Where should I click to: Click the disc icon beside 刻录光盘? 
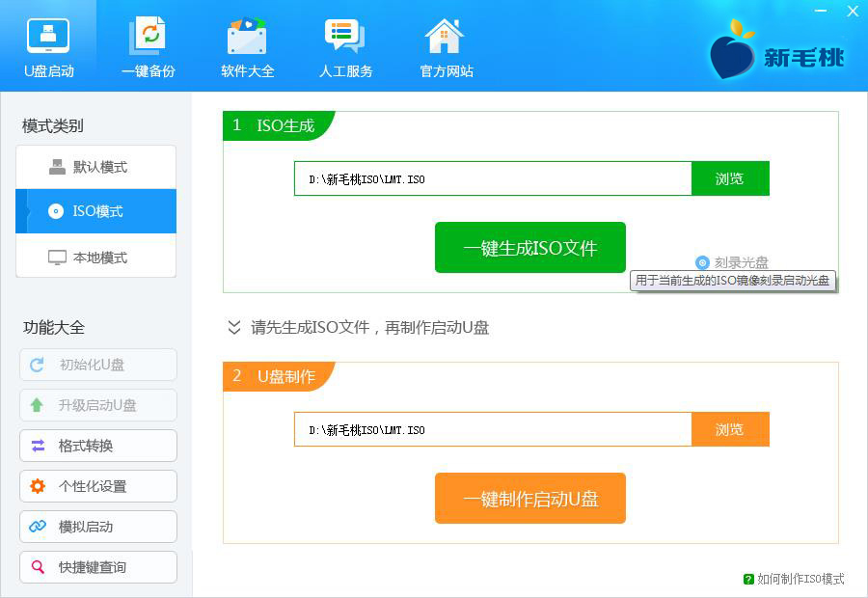click(x=702, y=262)
